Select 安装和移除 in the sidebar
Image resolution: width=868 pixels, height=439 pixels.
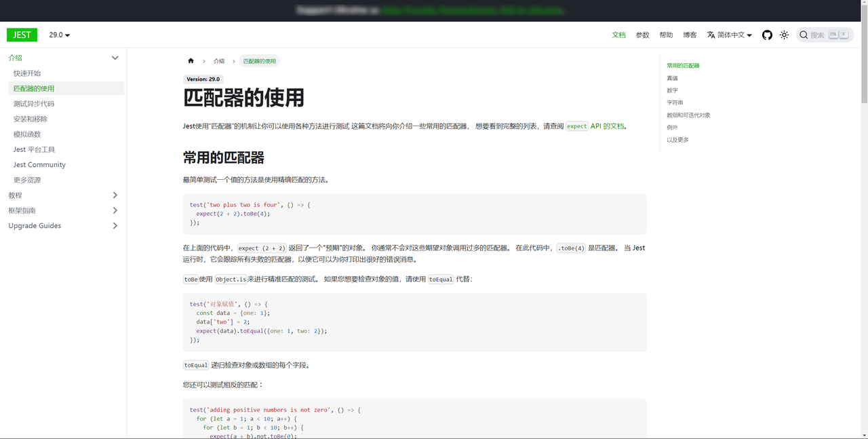[66, 119]
